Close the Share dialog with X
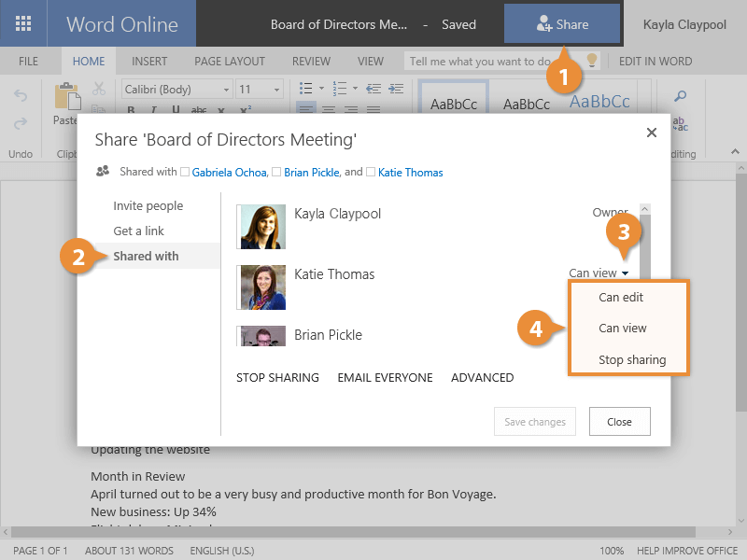Image resolution: width=747 pixels, height=560 pixels. point(652,133)
